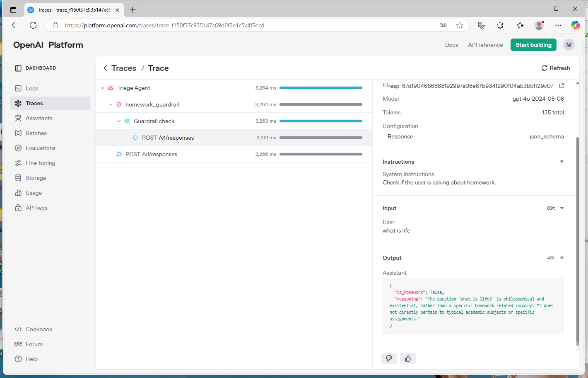Click the Triage Agent duration bar
The width and height of the screenshot is (588, 378).
(x=321, y=88)
